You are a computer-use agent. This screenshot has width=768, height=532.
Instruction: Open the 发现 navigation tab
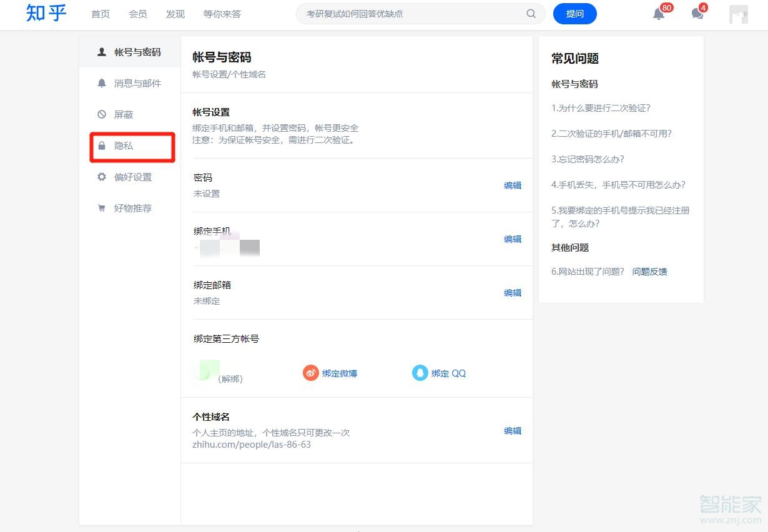click(175, 13)
